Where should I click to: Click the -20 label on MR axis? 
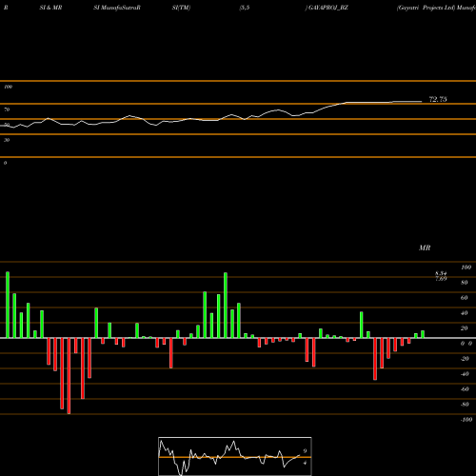(465, 359)
